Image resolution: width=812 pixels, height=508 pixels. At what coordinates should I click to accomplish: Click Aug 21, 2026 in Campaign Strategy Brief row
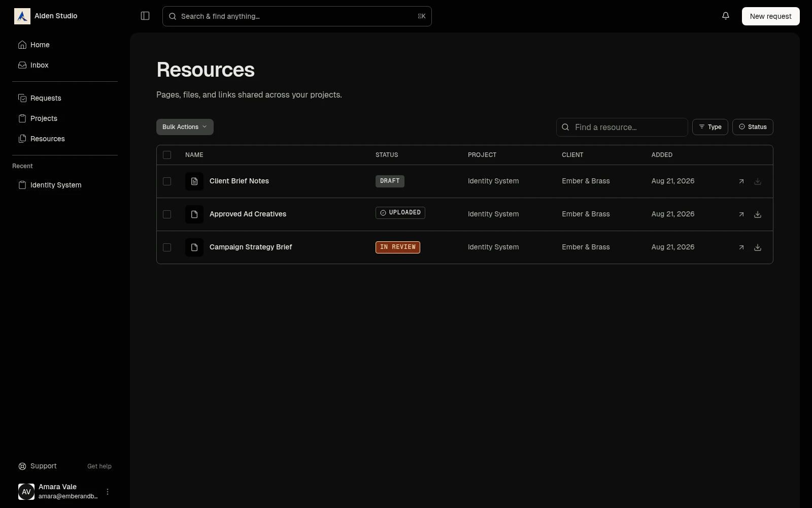(x=673, y=247)
